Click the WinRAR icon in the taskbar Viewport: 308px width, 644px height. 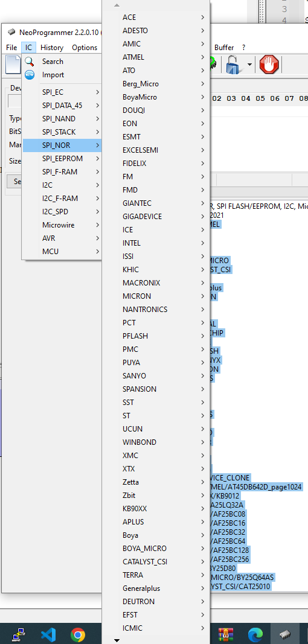[x=226, y=634]
